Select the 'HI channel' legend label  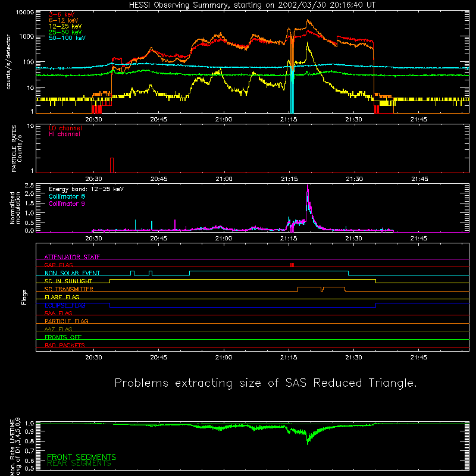(64, 134)
